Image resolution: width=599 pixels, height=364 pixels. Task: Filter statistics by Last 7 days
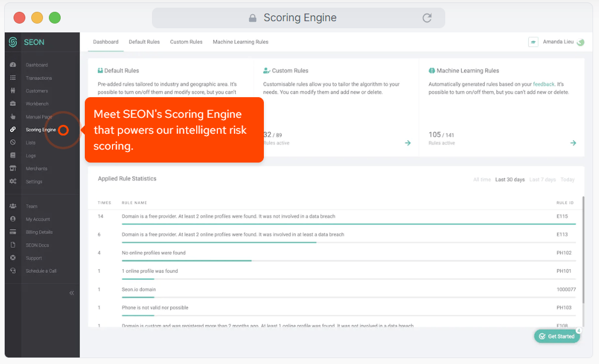(542, 180)
